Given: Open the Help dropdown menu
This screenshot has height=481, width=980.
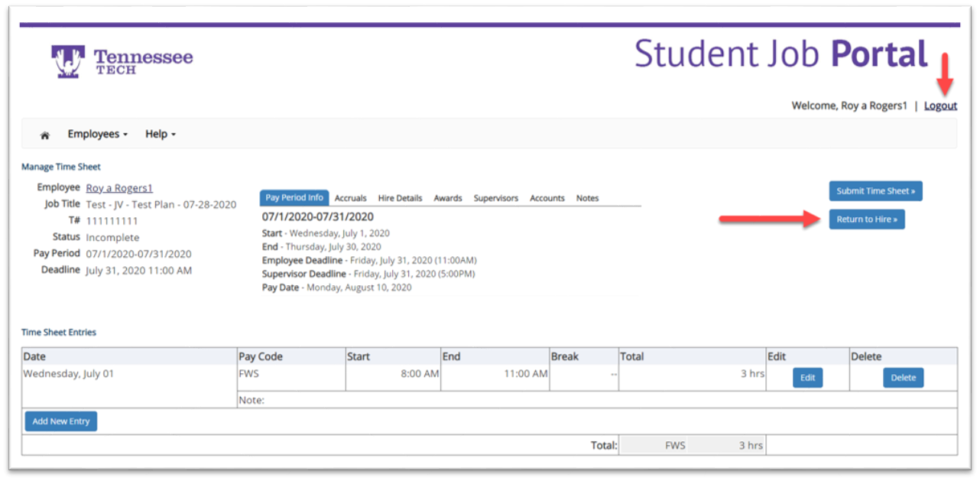Looking at the screenshot, I should (161, 134).
